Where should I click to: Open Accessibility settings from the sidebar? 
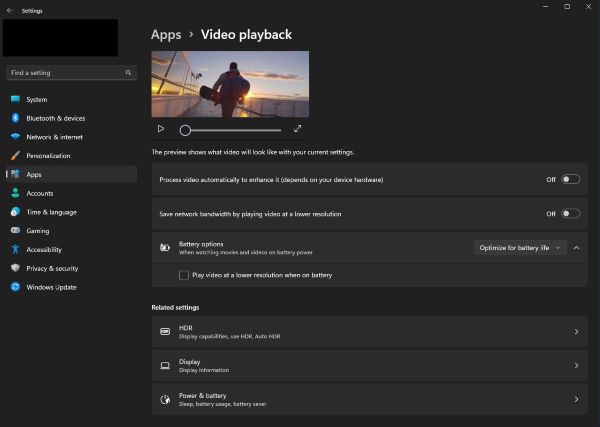[44, 250]
